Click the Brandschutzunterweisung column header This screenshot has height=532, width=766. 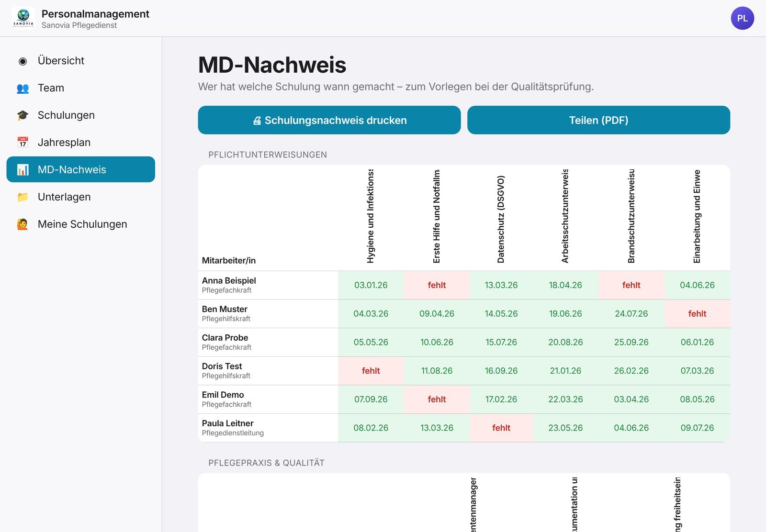[631, 216]
